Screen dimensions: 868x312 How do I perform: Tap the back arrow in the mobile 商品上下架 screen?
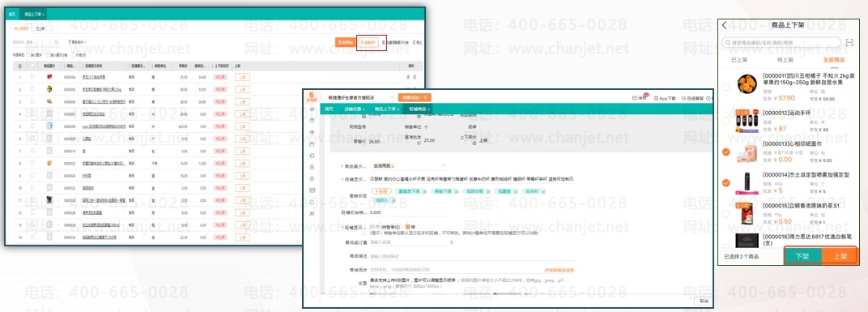725,25
